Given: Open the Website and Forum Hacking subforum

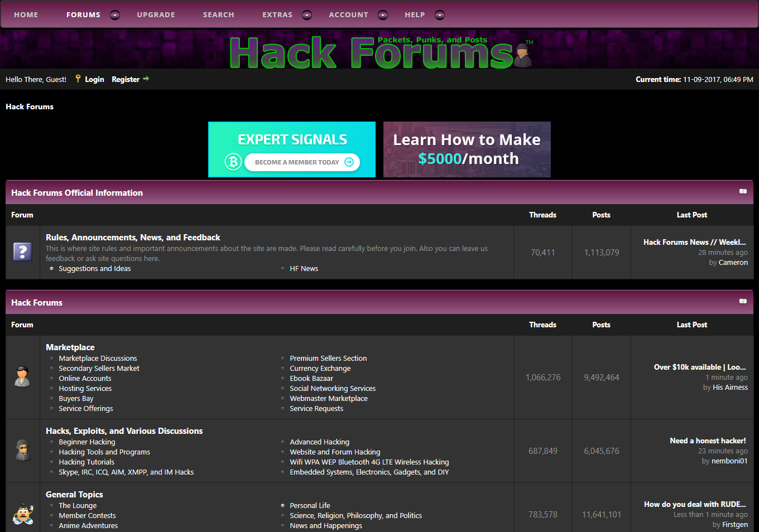Looking at the screenshot, I should coord(335,452).
